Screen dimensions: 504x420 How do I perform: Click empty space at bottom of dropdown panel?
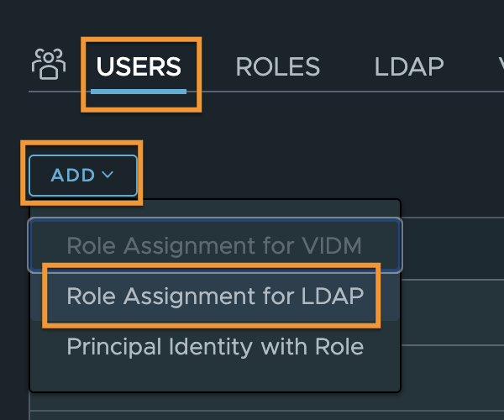point(215,381)
